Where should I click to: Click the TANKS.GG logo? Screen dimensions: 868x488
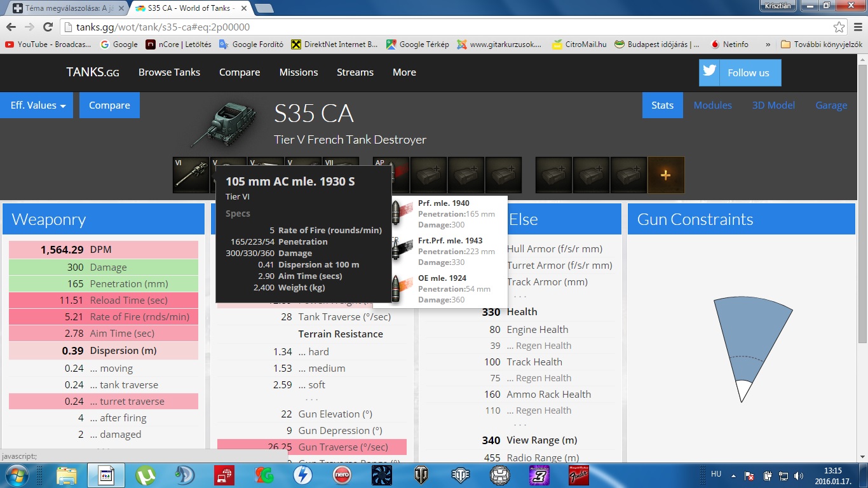pyautogui.click(x=93, y=72)
